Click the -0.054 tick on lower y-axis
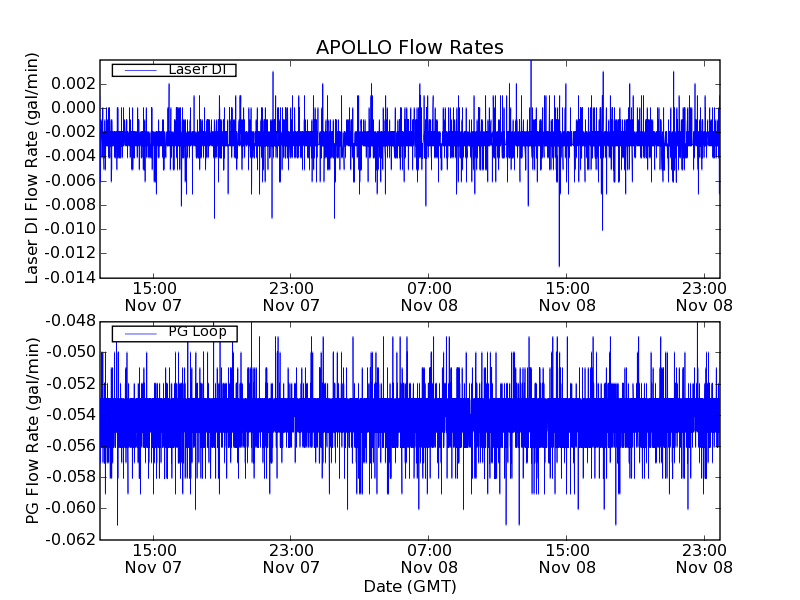 (x=68, y=414)
